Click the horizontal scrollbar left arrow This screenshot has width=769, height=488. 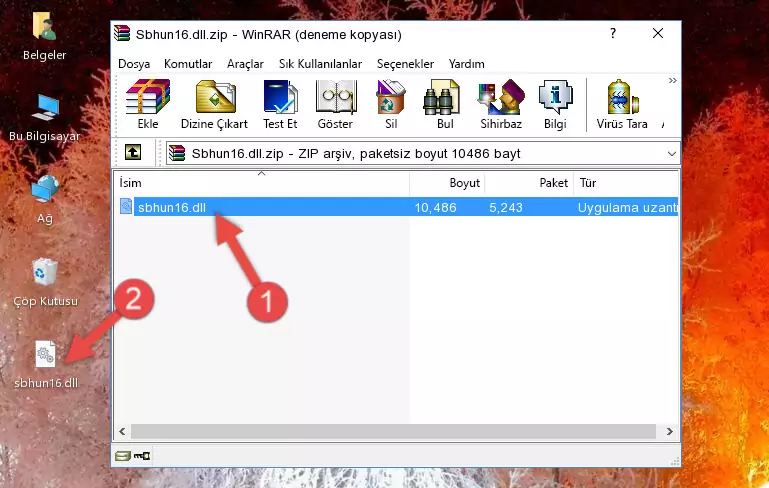(x=122, y=432)
